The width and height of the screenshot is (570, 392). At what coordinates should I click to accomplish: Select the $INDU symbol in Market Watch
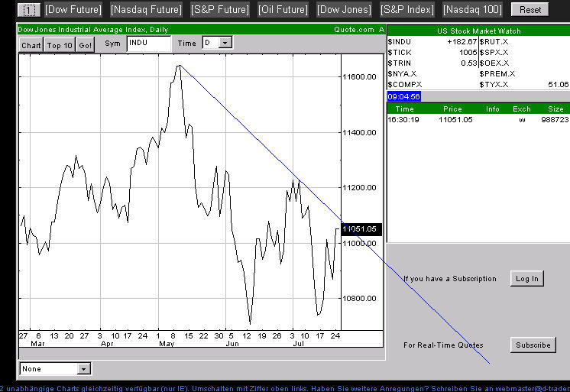(399, 41)
